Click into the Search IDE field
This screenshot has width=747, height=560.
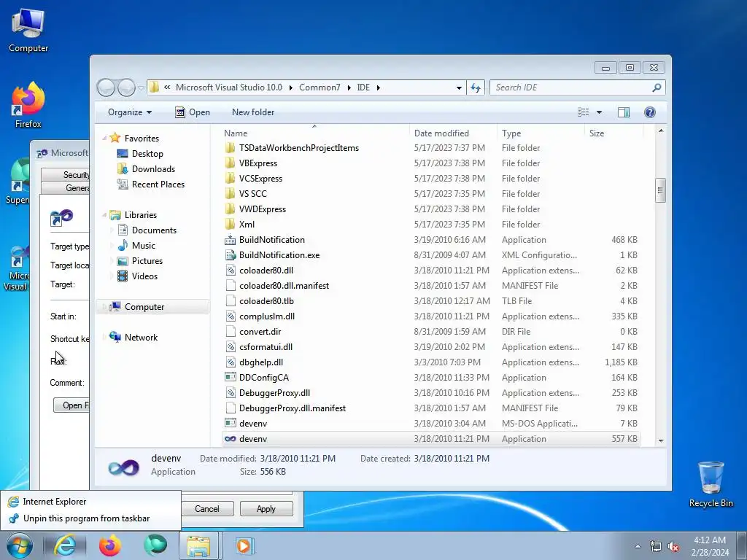pyautogui.click(x=572, y=87)
